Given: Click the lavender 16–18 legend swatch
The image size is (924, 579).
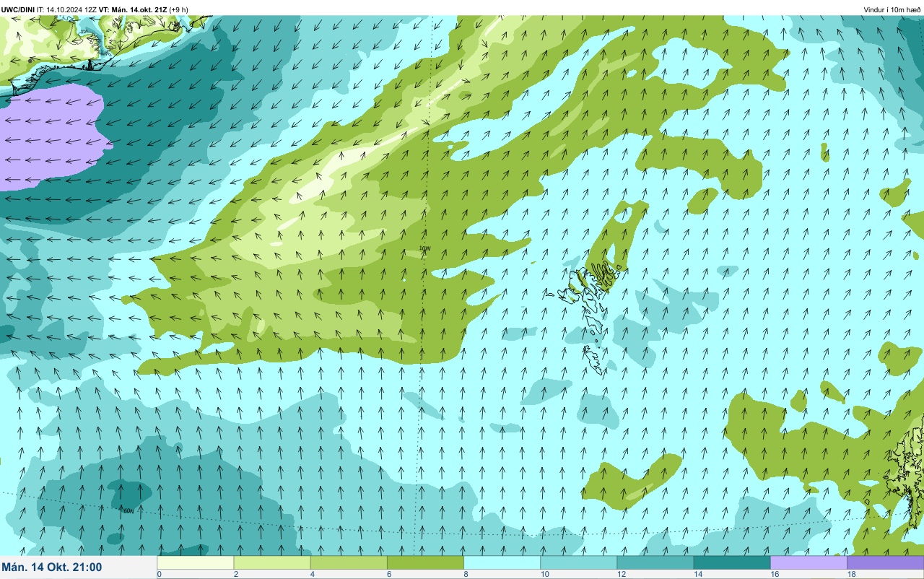Looking at the screenshot, I should click(808, 562).
